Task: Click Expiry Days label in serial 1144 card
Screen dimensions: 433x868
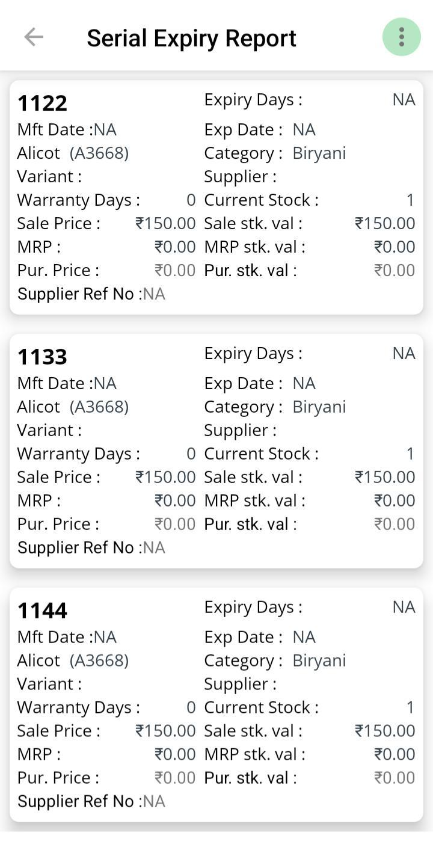Action: [x=253, y=608]
